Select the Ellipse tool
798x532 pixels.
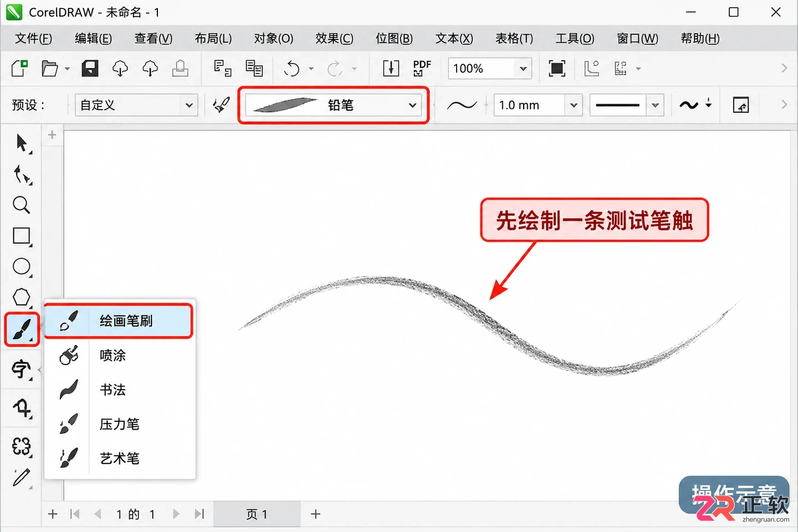[x=22, y=267]
